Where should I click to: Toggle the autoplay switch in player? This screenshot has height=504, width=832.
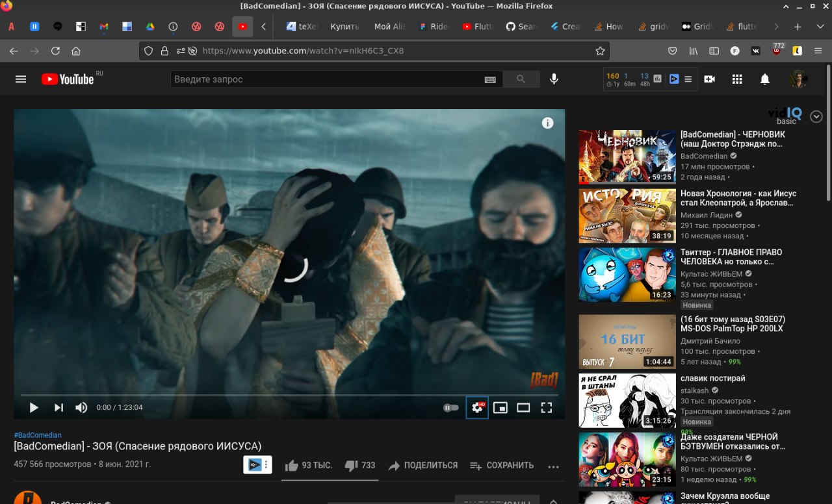point(451,408)
